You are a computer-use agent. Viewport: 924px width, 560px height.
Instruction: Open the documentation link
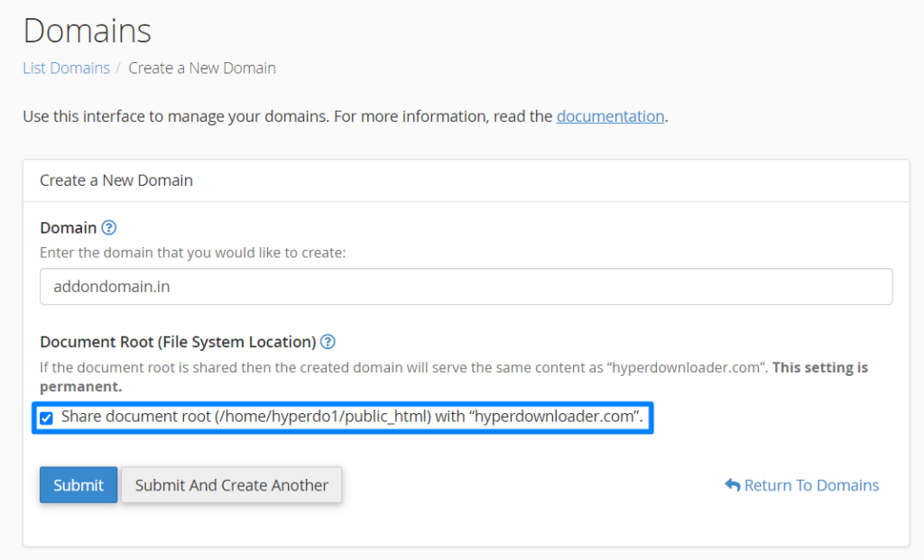click(610, 115)
